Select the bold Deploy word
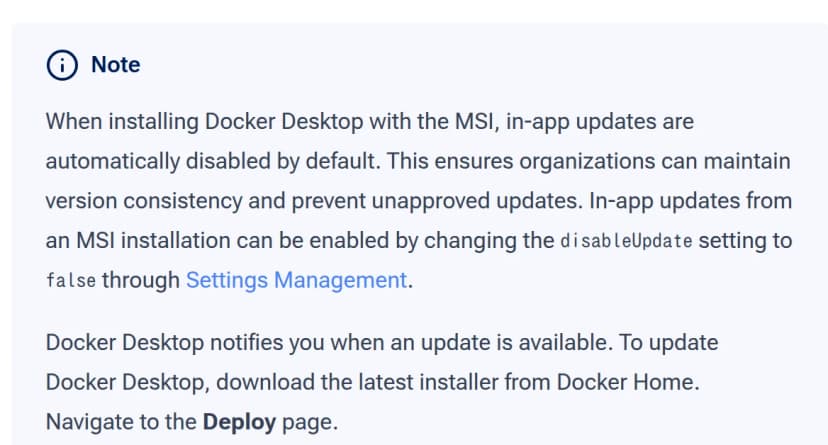 pos(239,422)
